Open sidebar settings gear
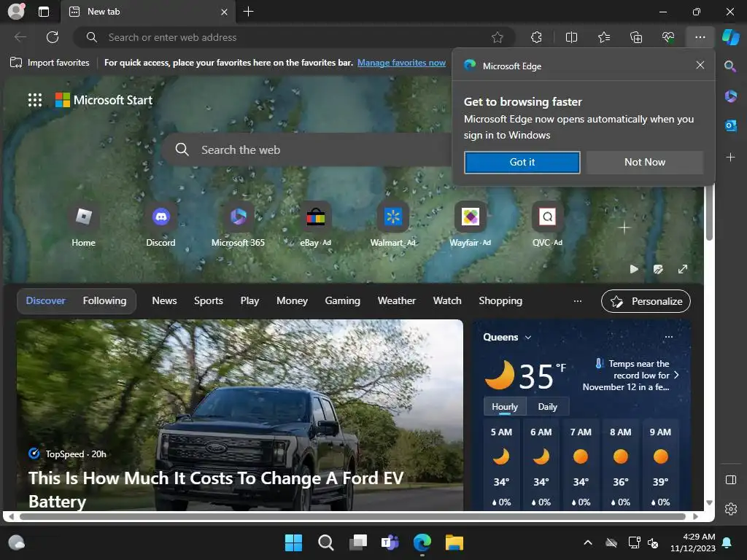This screenshot has width=747, height=560. (x=731, y=509)
